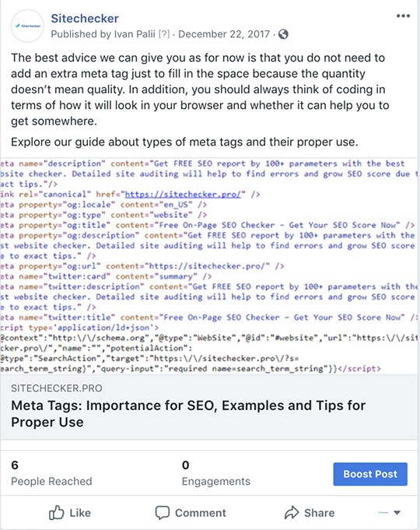
Task: Click the Like button label
Action: 80,513
